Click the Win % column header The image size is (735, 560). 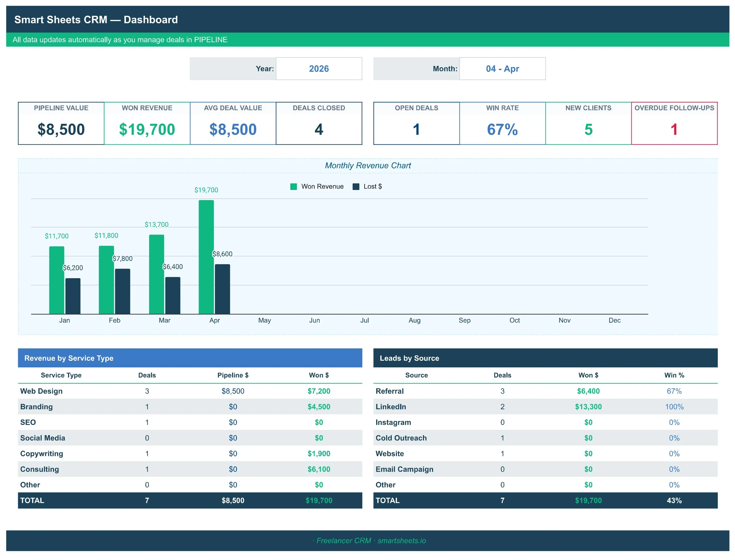pos(674,375)
